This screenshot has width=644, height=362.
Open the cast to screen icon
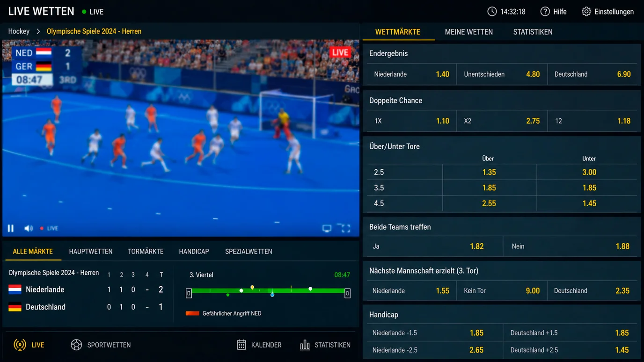(327, 228)
